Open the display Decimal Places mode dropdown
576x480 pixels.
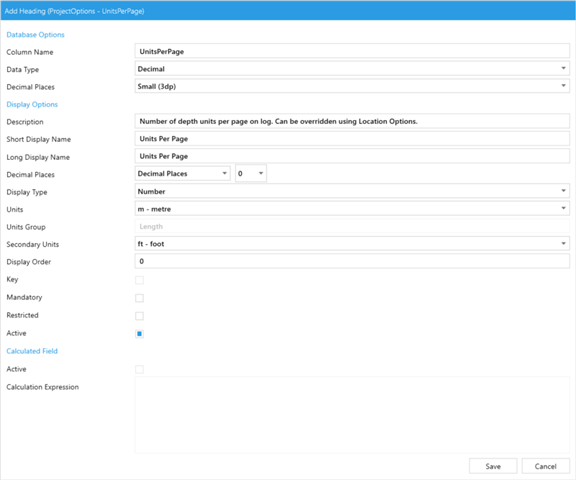tap(183, 173)
